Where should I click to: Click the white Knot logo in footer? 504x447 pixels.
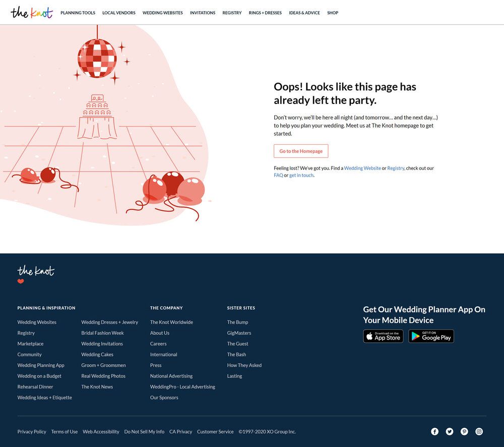(x=36, y=271)
